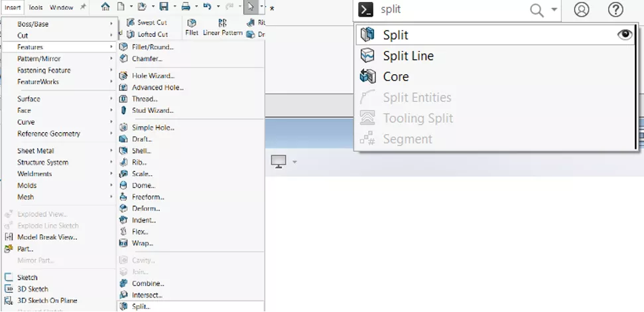Choose 3D Sketch On Plane item
Screen dimensions: 644x312
[59, 301]
